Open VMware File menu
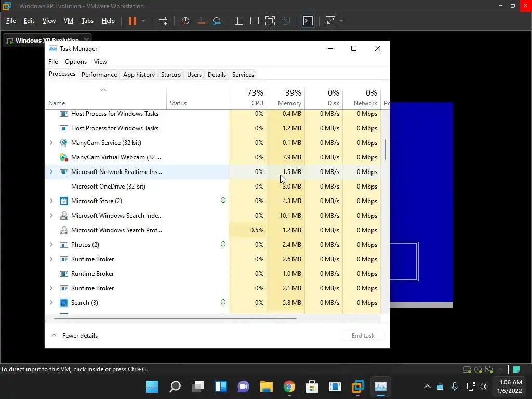The image size is (532, 399). 11,21
